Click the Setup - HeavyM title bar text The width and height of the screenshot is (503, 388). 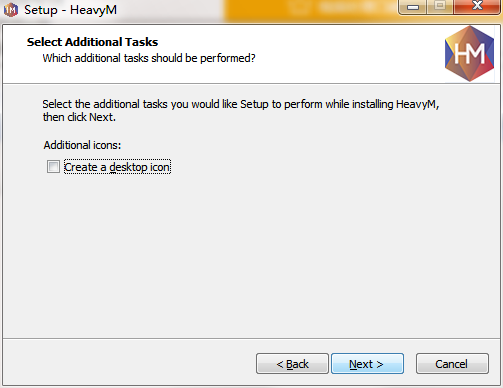click(70, 10)
